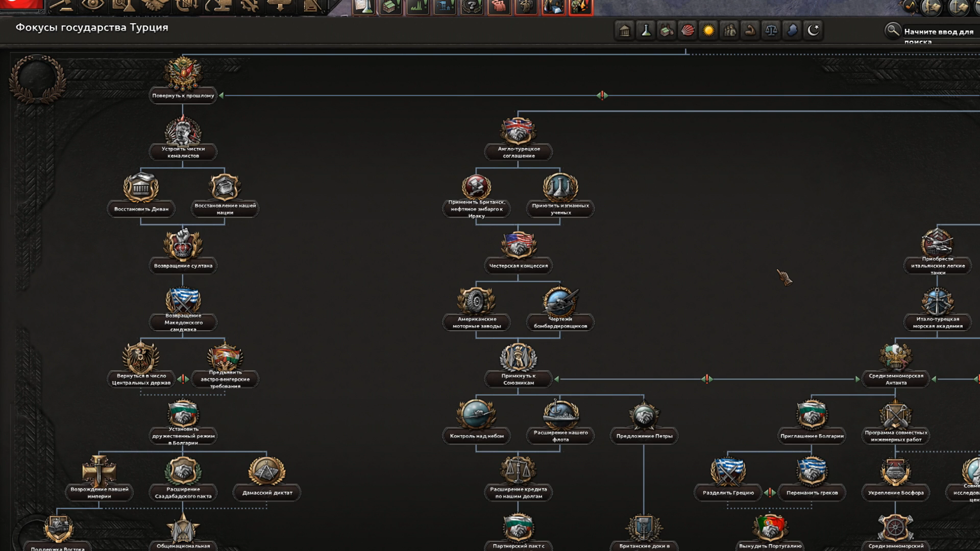Select the Укрепление Босфора focus thumbnail
The image size is (980, 551).
(896, 470)
